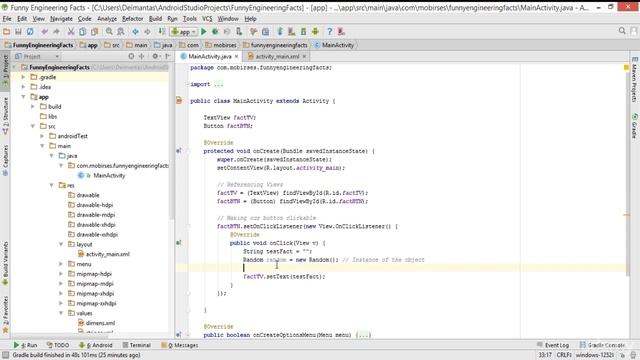Click the Make Project icon

[162, 31]
